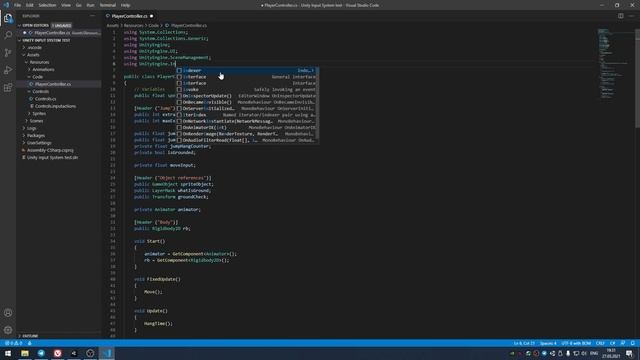The image size is (640, 360).
Task: Open Windows Start menu
Action: (8, 353)
